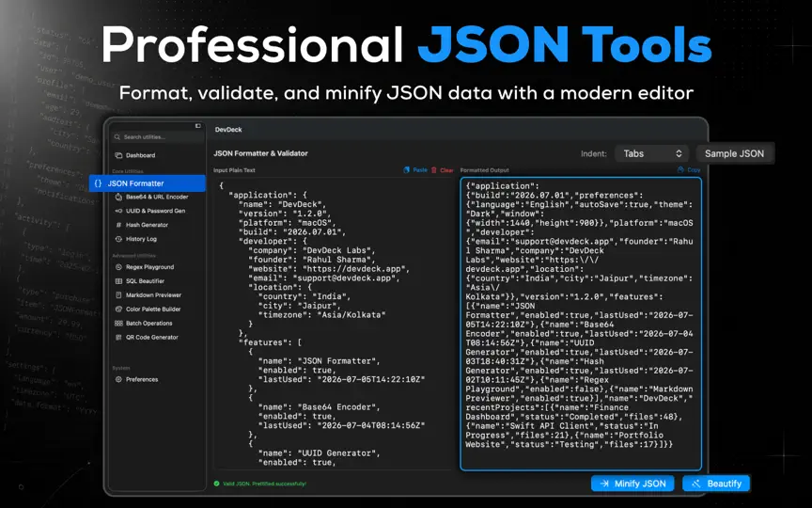Click the "name": "Base64 Encoder" input line
The image size is (812, 508).
(319, 407)
